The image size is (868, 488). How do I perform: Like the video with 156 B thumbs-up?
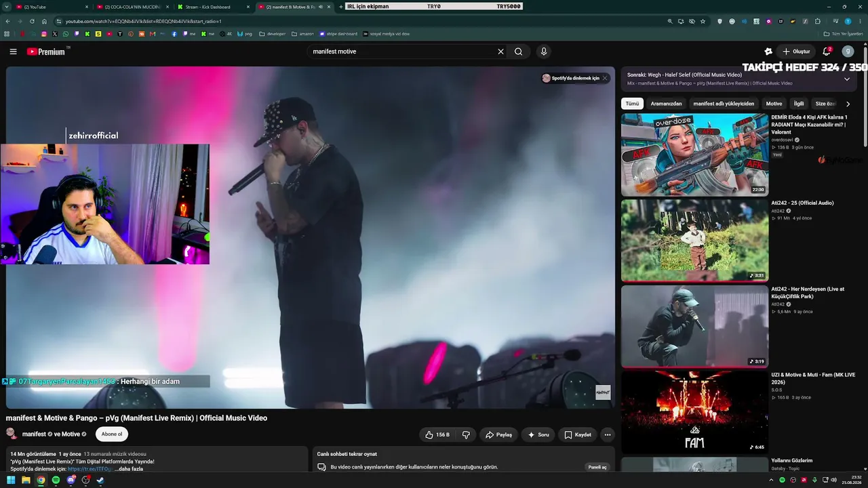pyautogui.click(x=437, y=434)
